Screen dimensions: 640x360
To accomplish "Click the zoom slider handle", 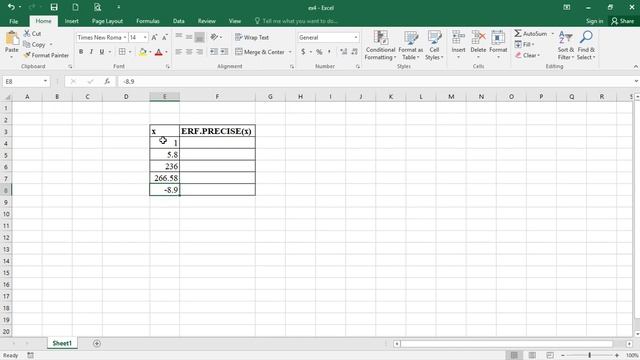I will pos(589,355).
